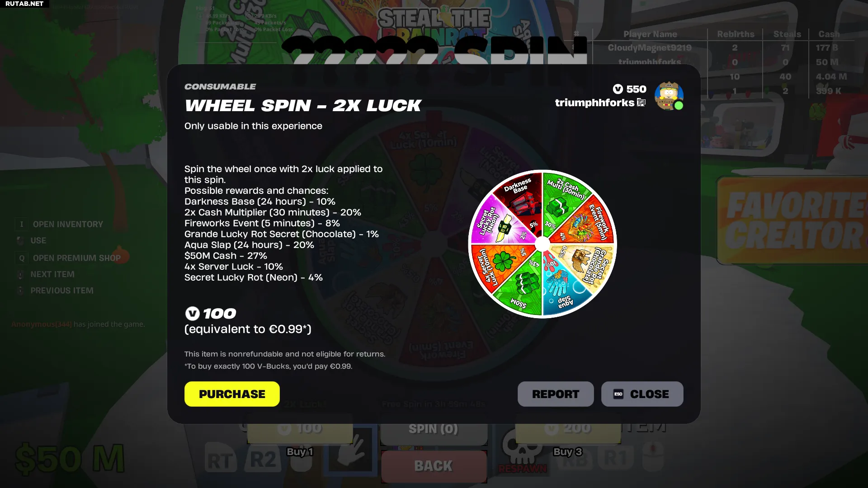Click the triumphhforks player avatar

click(x=669, y=96)
